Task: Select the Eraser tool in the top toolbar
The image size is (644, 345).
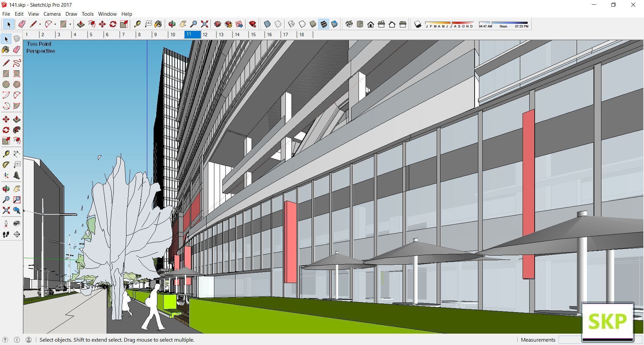Action: coord(22,24)
